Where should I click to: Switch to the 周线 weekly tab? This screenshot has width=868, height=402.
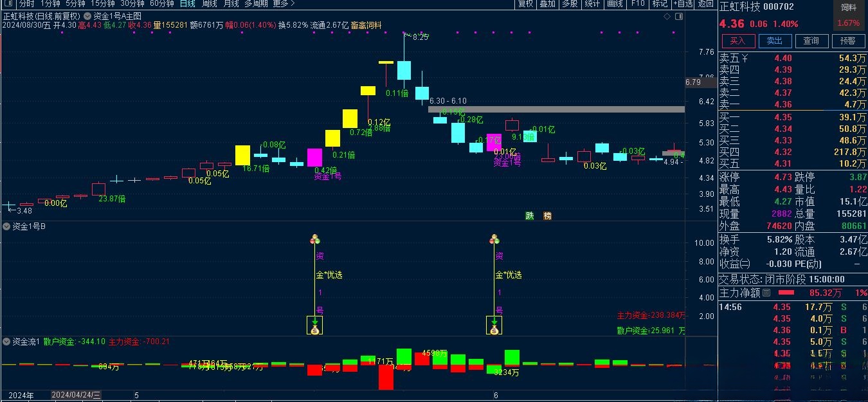pyautogui.click(x=209, y=4)
